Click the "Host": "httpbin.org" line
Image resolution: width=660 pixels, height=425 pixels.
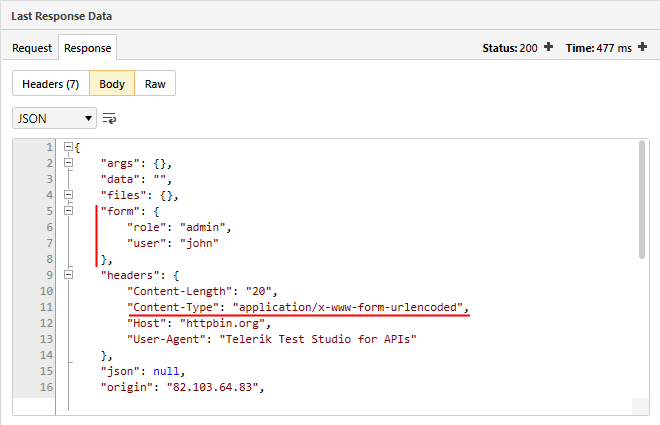click(x=199, y=323)
